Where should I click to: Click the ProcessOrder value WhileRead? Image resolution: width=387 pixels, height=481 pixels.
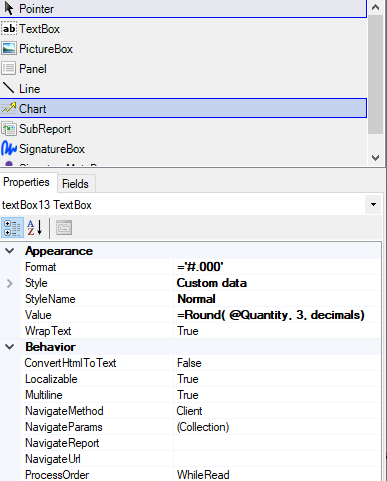(277, 475)
